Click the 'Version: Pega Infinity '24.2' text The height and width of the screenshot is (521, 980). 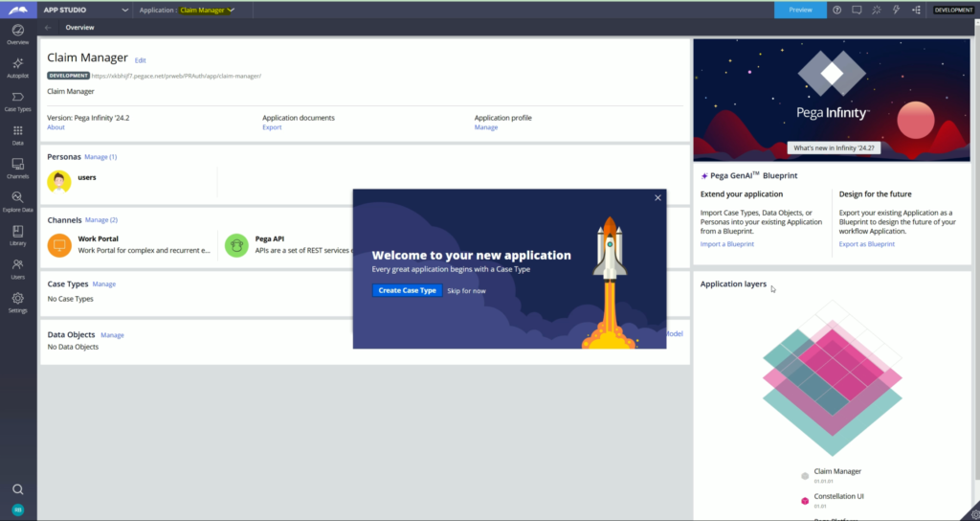click(x=88, y=118)
